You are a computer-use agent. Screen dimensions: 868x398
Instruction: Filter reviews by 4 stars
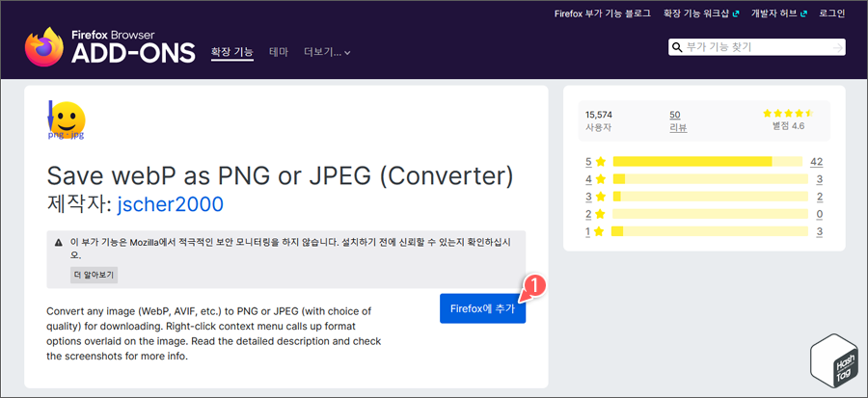pos(596,179)
